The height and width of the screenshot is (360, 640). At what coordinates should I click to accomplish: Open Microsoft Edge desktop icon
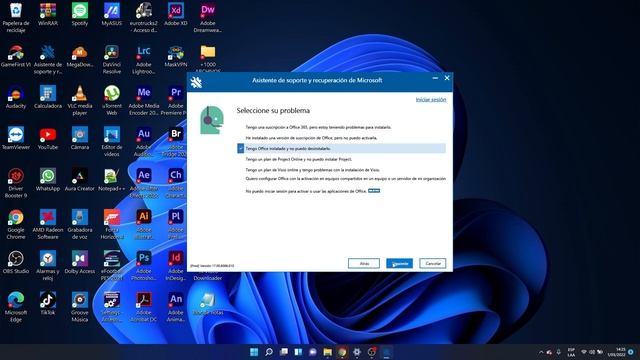(x=16, y=307)
